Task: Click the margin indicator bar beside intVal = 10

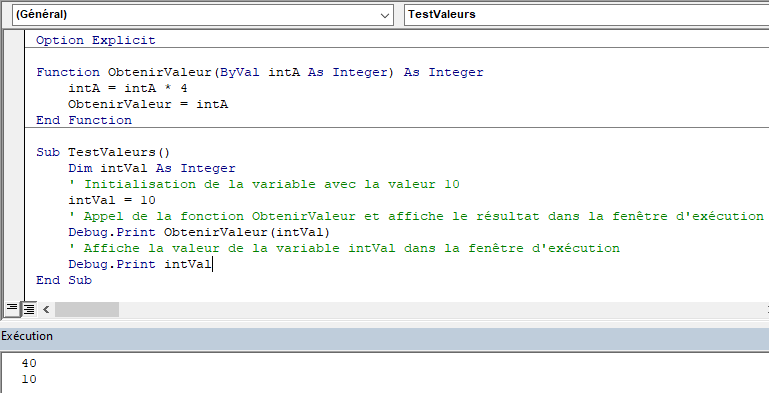Action: tap(14, 200)
